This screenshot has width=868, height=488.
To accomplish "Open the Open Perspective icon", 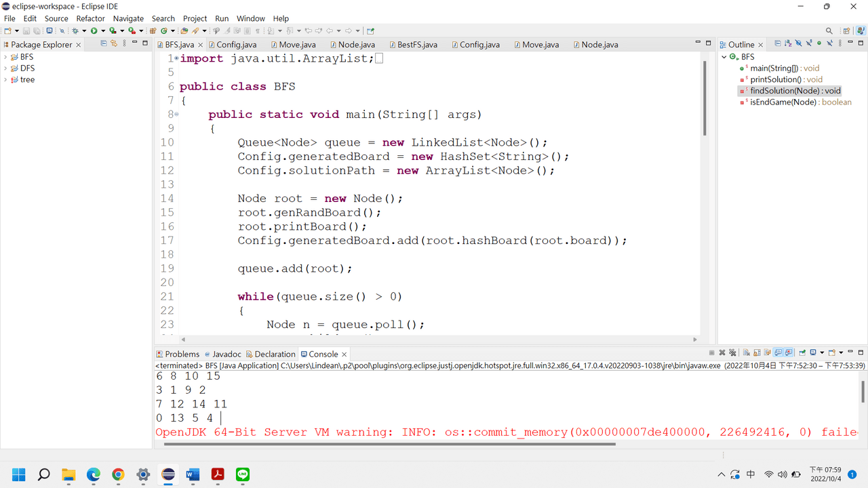I will (x=846, y=30).
